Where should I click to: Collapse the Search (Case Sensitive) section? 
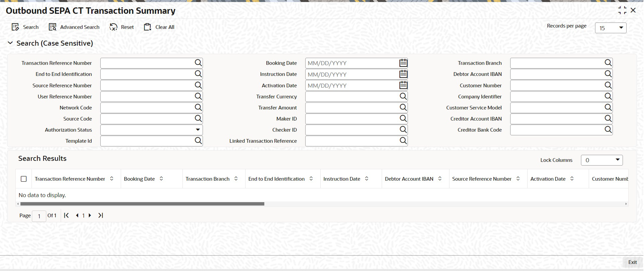click(x=10, y=43)
